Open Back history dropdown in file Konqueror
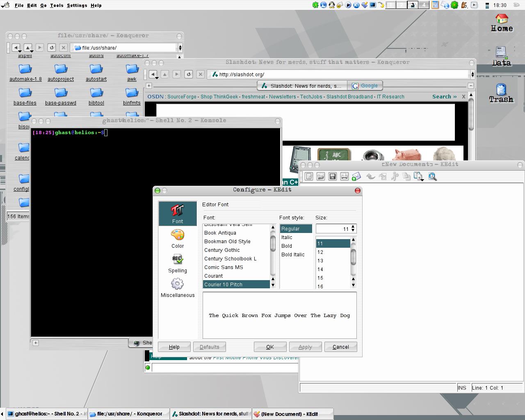 tap(19, 51)
